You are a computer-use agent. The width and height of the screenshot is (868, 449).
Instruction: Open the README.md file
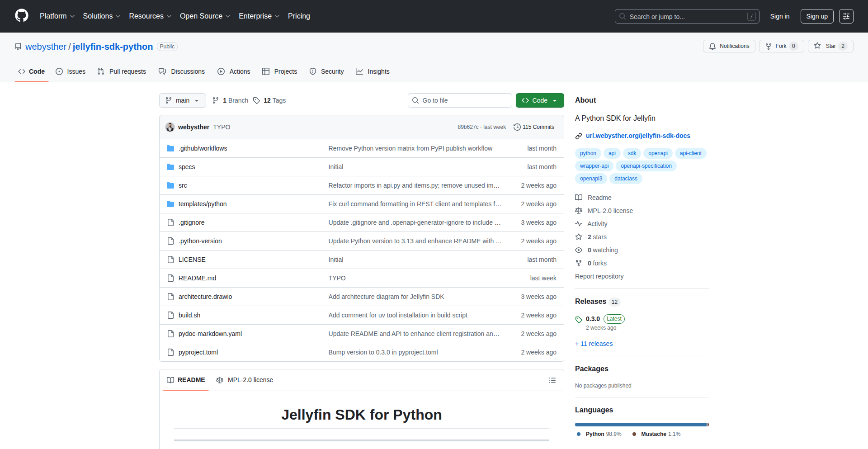[197, 278]
